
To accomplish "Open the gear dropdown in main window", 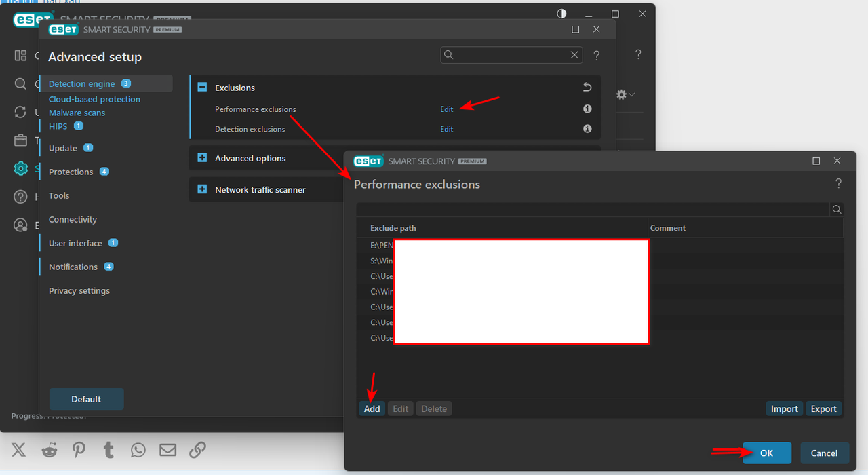I will [x=625, y=95].
